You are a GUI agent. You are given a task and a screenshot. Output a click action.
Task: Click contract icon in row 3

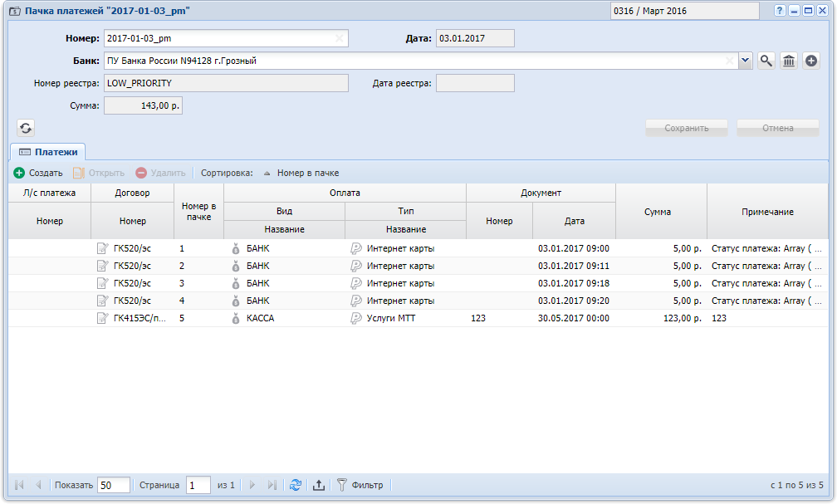pyautogui.click(x=102, y=283)
